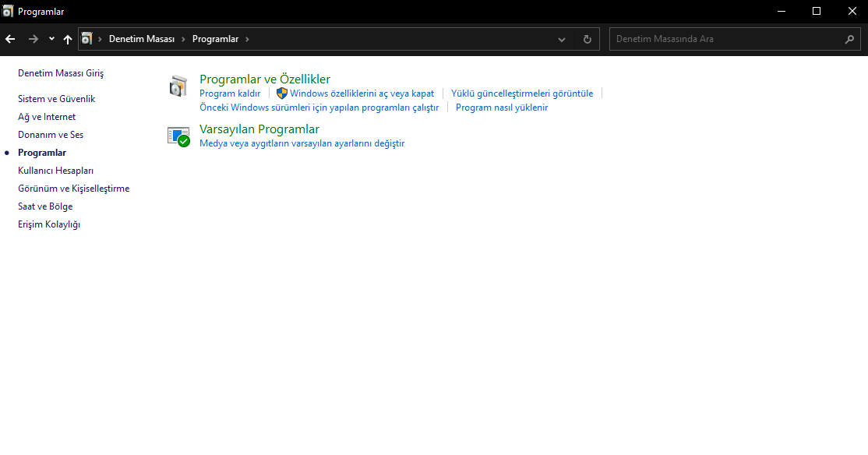
Task: Open Önceki Windows sürümleri için programları çalıştır
Action: [319, 108]
